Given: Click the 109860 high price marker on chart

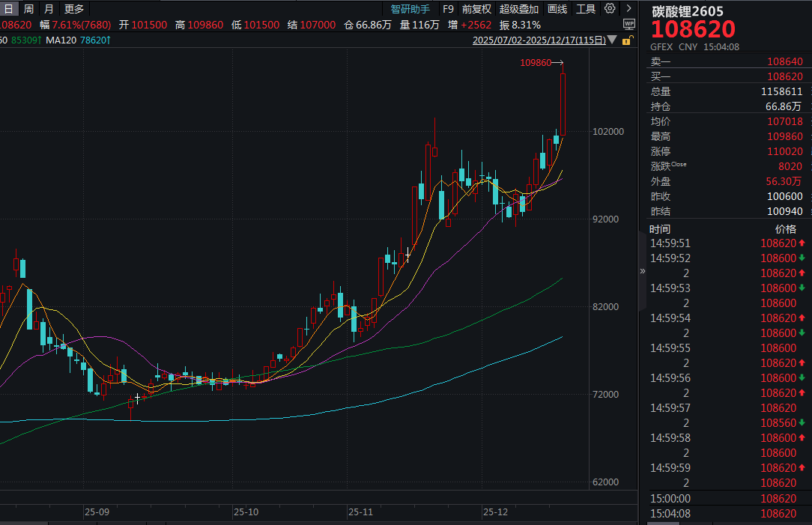Looking at the screenshot, I should (536, 63).
